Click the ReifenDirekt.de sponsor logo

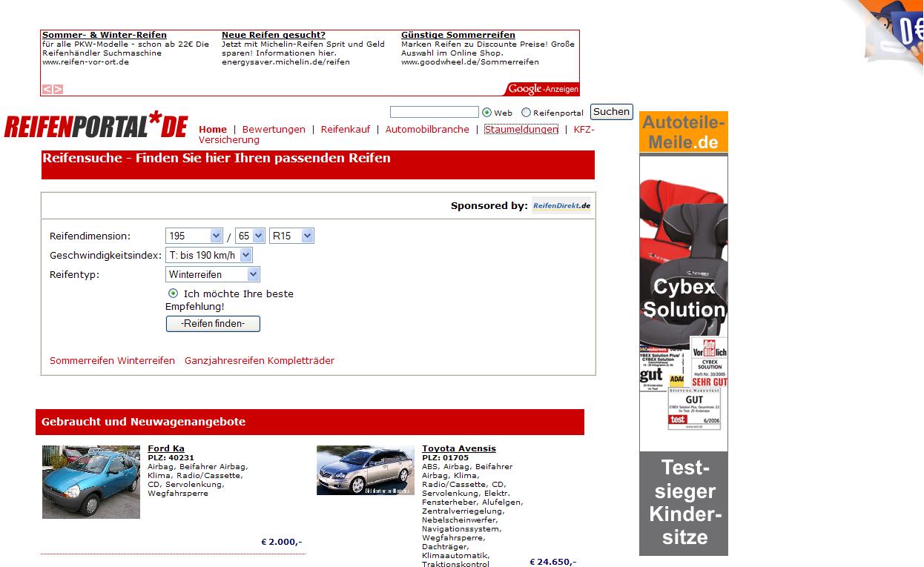pyautogui.click(x=561, y=205)
